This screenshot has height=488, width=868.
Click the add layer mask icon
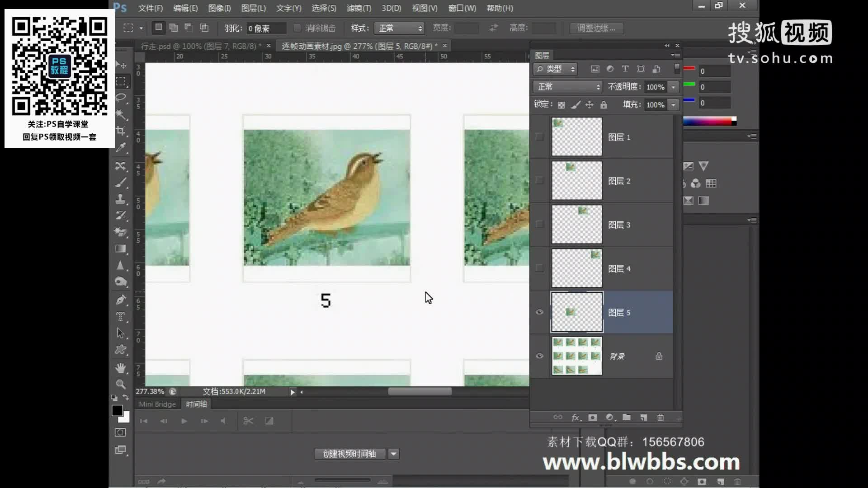(x=593, y=418)
